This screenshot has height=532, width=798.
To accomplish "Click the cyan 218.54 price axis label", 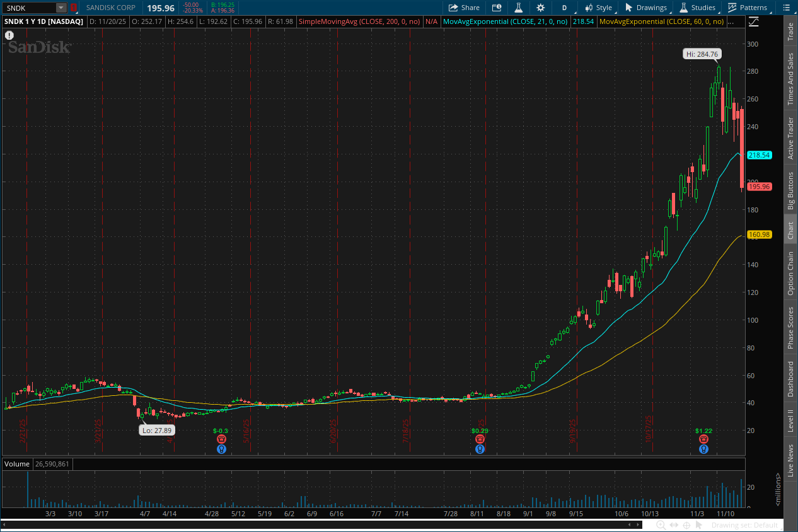I will pyautogui.click(x=760, y=155).
